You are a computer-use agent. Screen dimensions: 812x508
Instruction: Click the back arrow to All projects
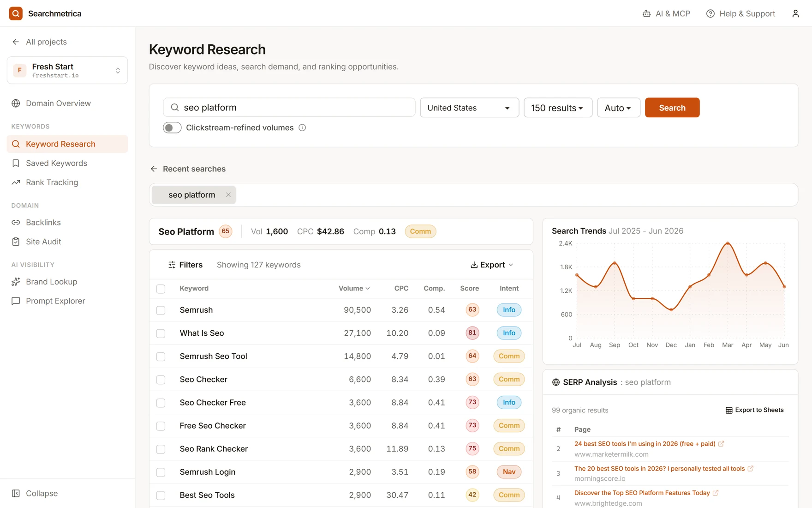[16, 42]
